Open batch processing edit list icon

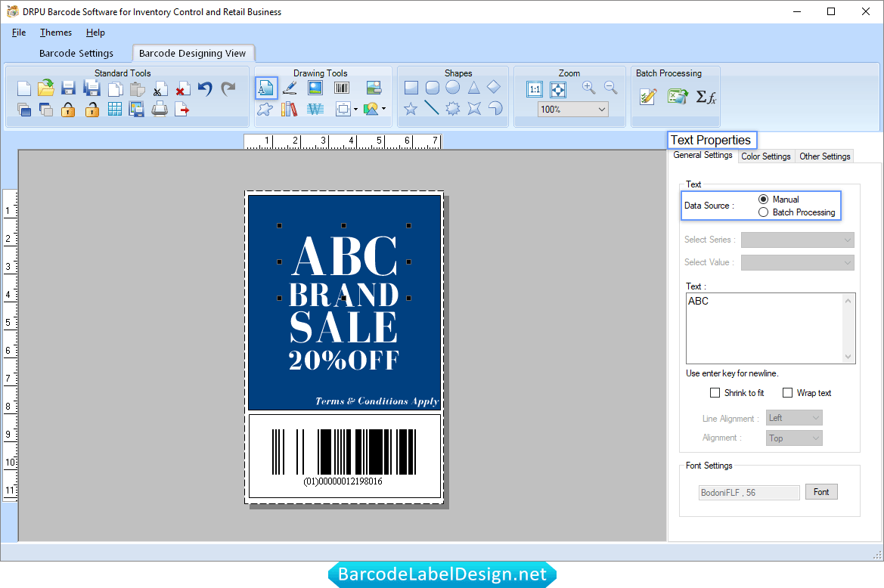(x=648, y=97)
